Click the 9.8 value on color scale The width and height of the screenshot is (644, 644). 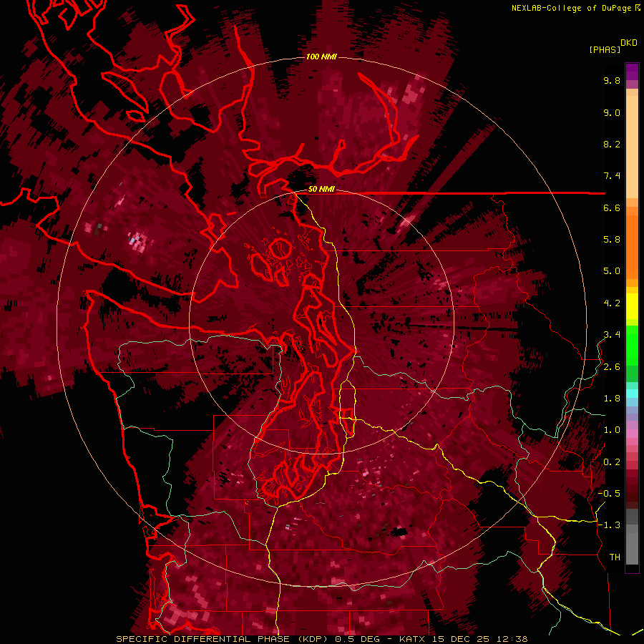(612, 80)
